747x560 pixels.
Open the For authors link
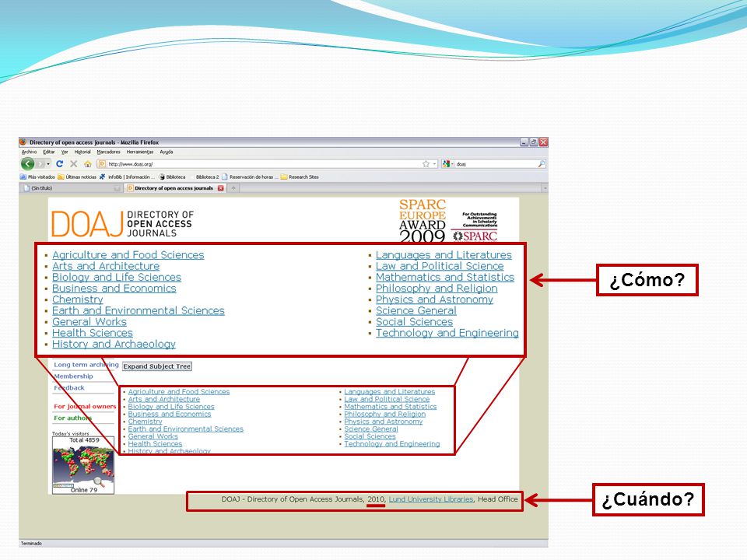tap(72, 418)
